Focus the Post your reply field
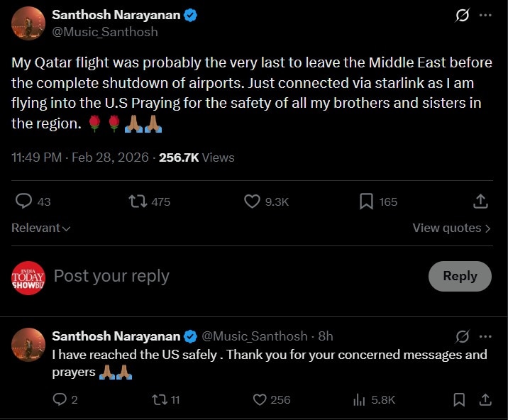The image size is (508, 420). pos(213,276)
